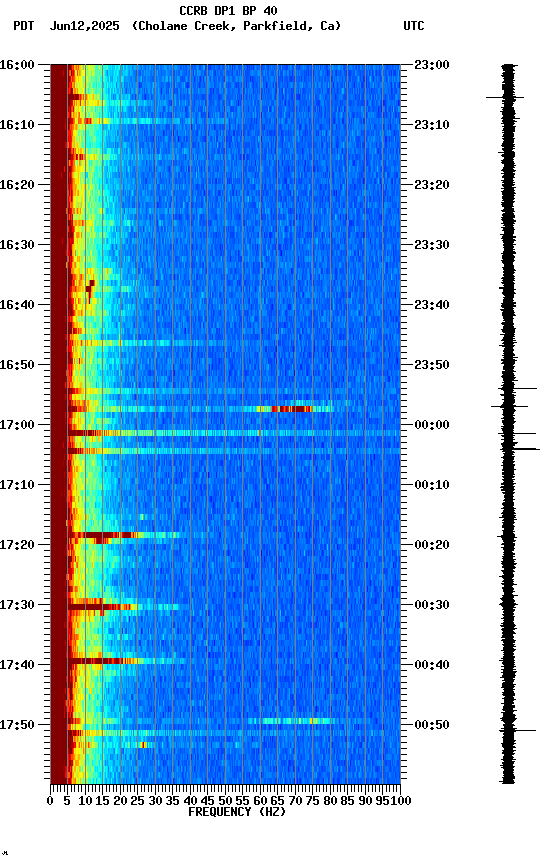The width and height of the screenshot is (552, 864).
Task: Click the 40 Hz frequency axis label
Action: (190, 801)
